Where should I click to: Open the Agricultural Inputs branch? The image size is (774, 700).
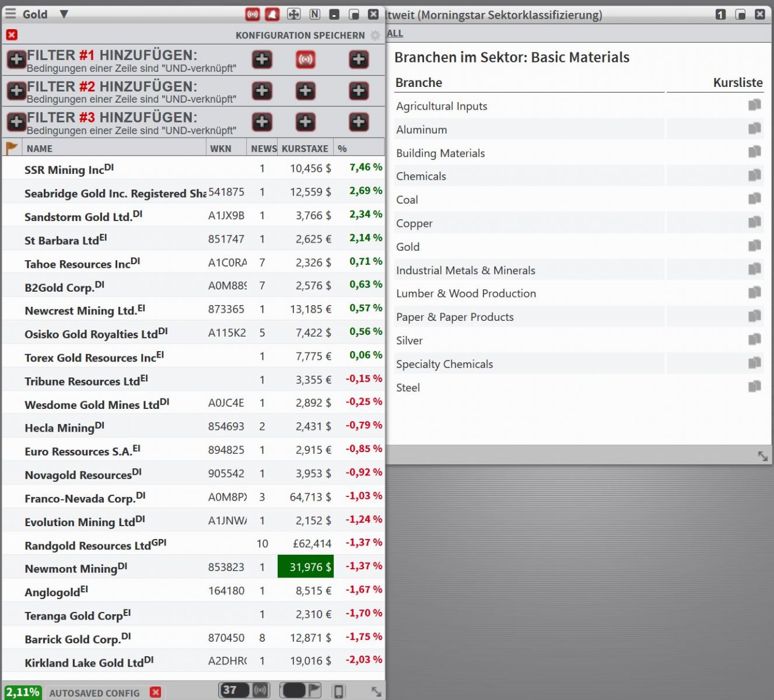[x=442, y=106]
